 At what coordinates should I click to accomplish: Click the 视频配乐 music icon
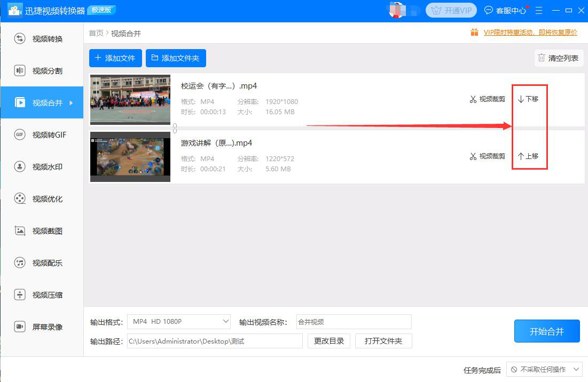coord(20,263)
